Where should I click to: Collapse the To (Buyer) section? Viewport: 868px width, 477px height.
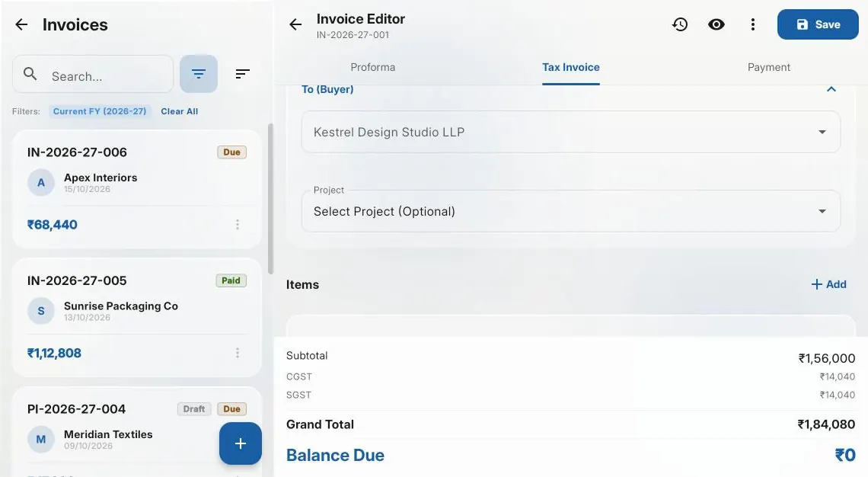831,89
